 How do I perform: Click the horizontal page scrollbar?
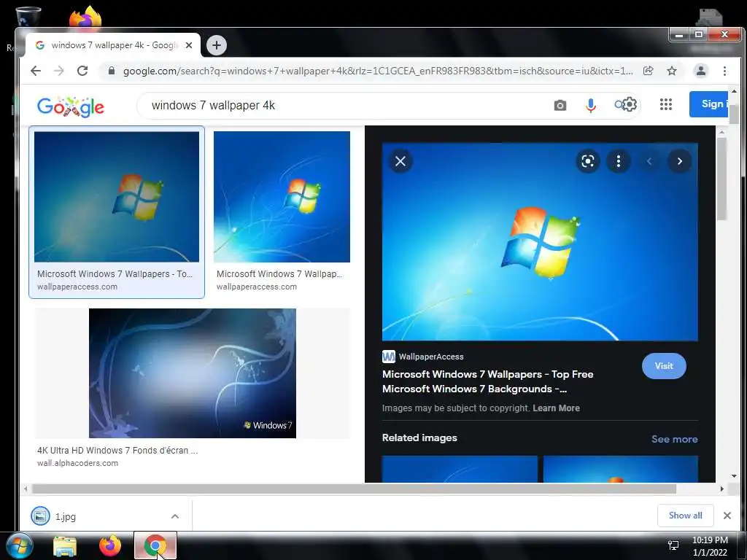coord(354,489)
